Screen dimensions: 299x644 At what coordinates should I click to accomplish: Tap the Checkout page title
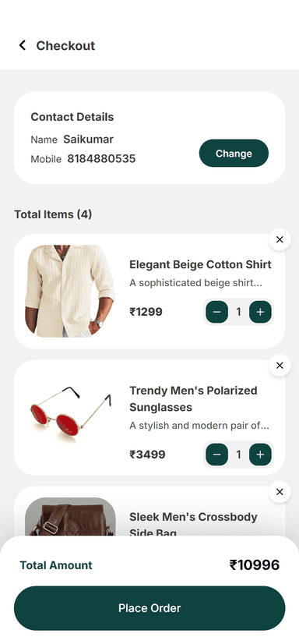(65, 45)
